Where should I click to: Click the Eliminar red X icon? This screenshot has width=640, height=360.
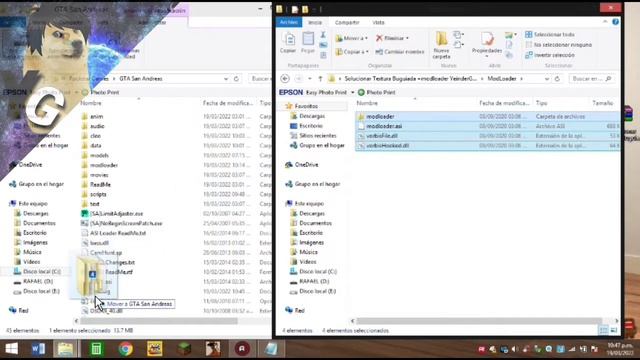(379, 38)
